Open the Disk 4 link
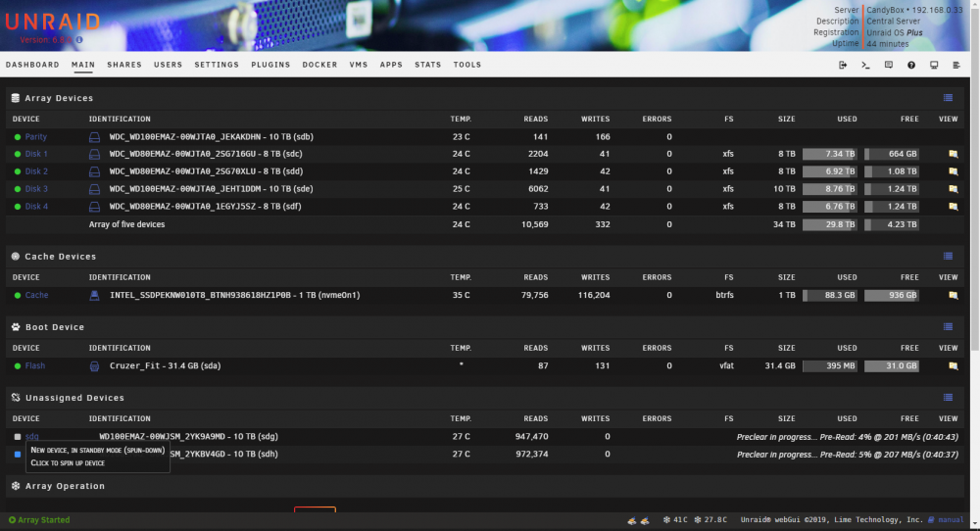This screenshot has height=531, width=980. point(36,206)
